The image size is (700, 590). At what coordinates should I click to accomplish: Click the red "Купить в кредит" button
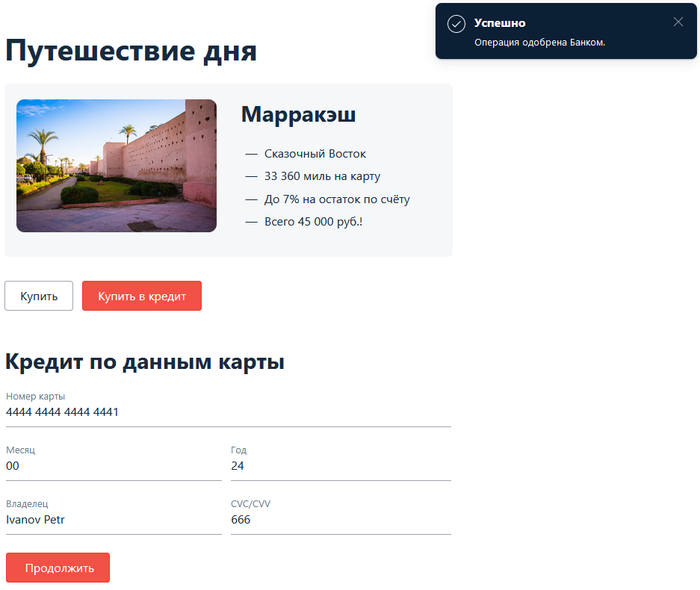coord(141,296)
